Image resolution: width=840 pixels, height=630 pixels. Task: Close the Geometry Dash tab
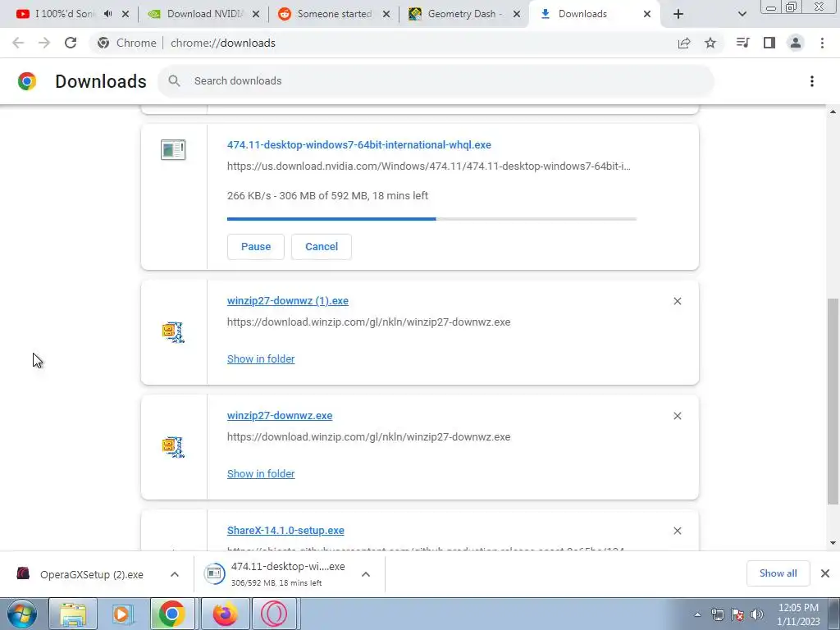[x=517, y=15]
